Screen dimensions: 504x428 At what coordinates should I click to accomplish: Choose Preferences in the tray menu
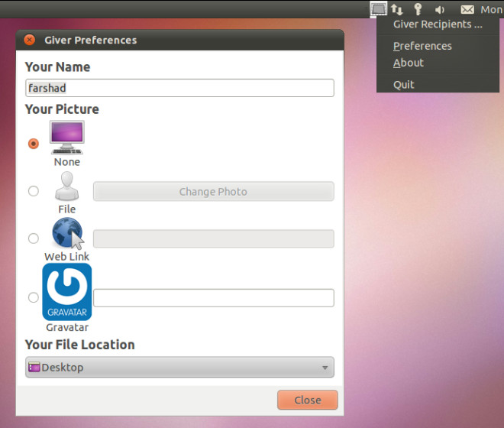[438, 46]
